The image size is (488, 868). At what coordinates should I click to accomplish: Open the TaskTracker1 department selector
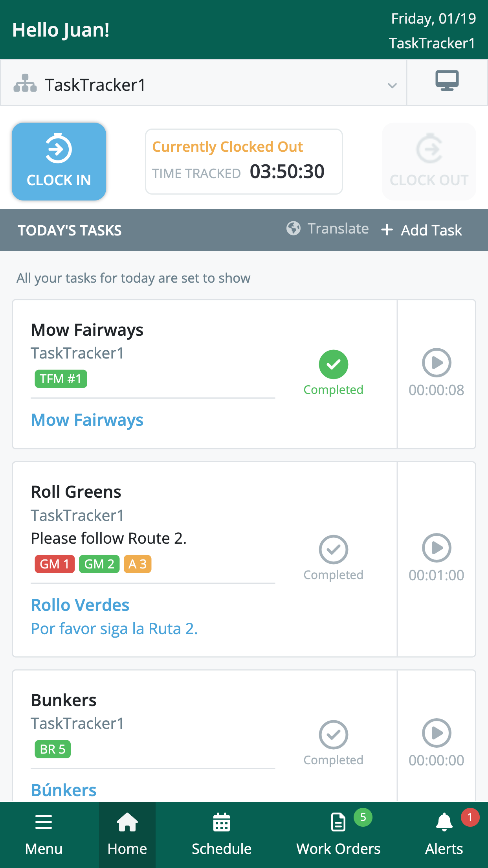204,83
